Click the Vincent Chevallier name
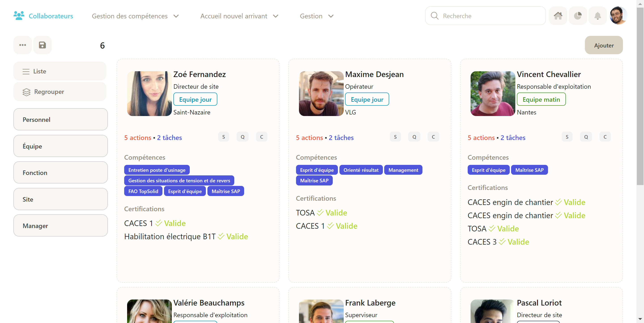The width and height of the screenshot is (644, 323). click(548, 74)
